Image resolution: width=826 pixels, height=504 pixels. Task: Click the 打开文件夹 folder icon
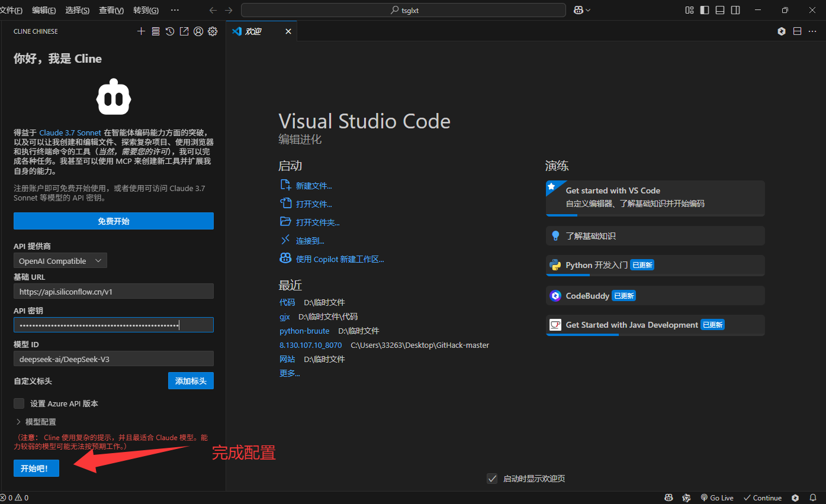point(285,222)
